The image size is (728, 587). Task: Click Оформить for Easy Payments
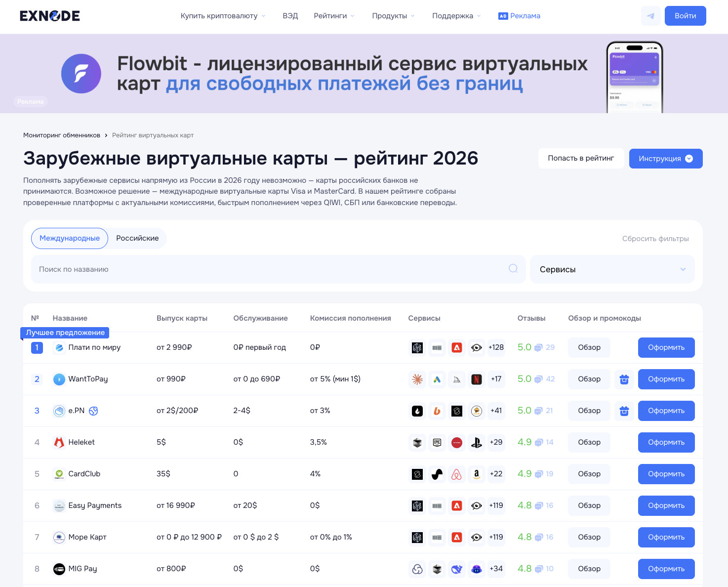(x=666, y=505)
